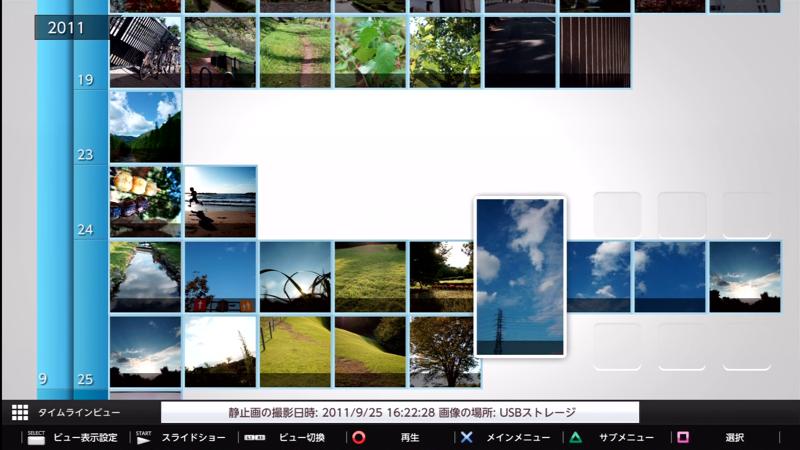Click the SELECT button icon
This screenshot has height=450, width=800.
point(36,438)
